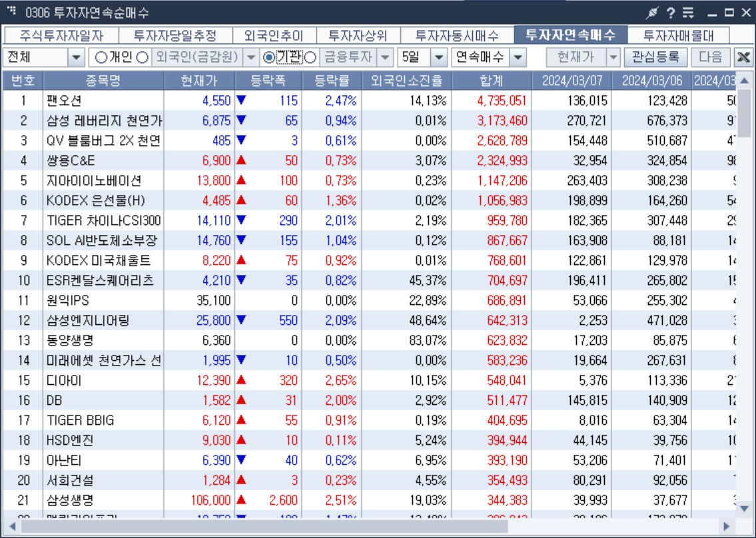Click the pin window icon in title bar
Screen dimensions: 756x538
coord(652,13)
